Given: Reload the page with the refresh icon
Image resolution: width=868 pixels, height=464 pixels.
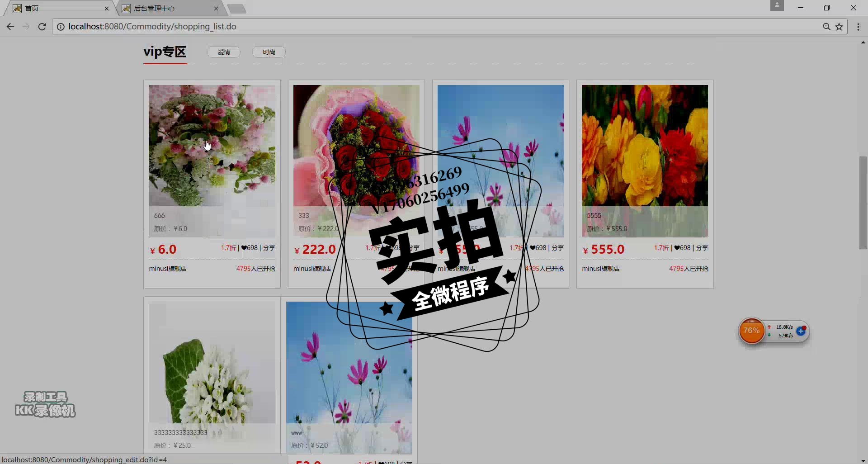Looking at the screenshot, I should click(42, 27).
